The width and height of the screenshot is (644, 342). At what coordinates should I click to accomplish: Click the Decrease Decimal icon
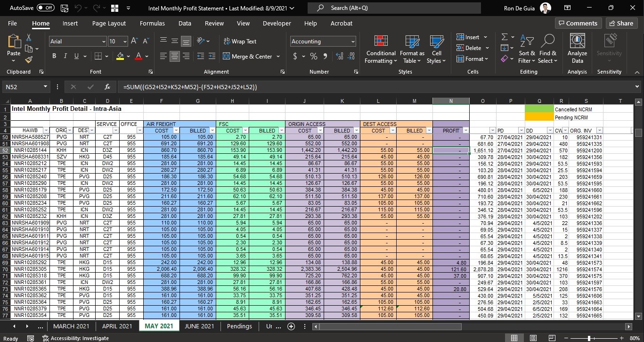[351, 56]
